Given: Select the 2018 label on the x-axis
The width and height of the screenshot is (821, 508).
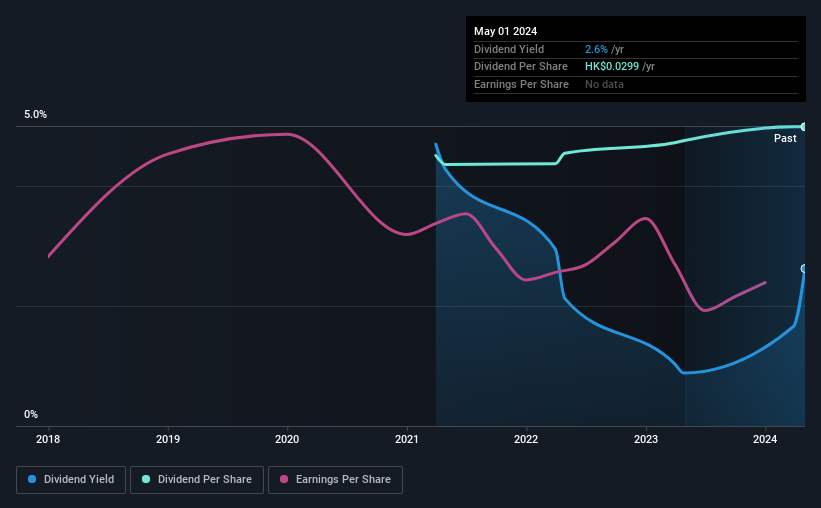Looking at the screenshot, I should pyautogui.click(x=48, y=439).
